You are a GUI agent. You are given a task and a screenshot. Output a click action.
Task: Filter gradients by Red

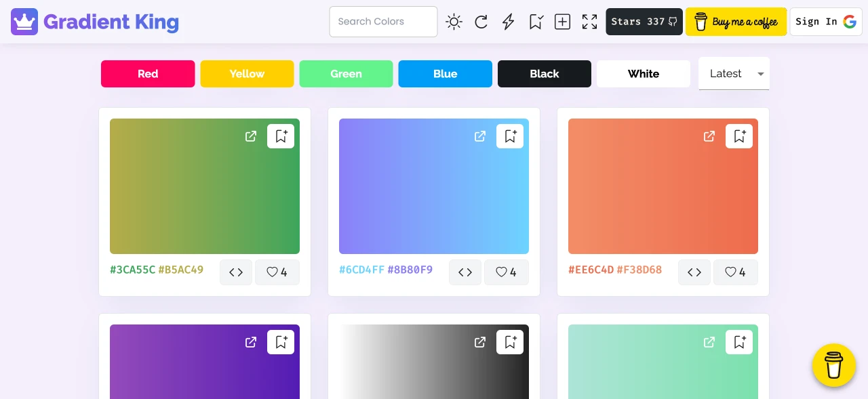148,74
